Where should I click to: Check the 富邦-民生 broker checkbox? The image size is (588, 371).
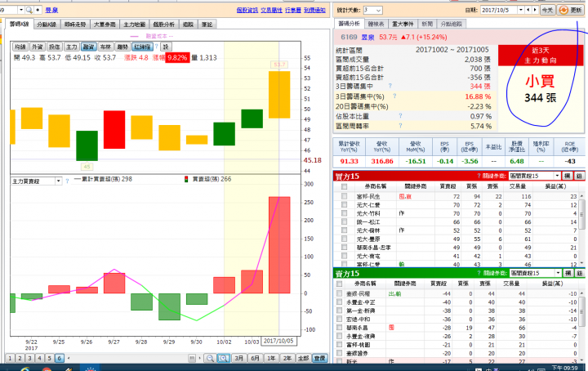[x=345, y=196]
